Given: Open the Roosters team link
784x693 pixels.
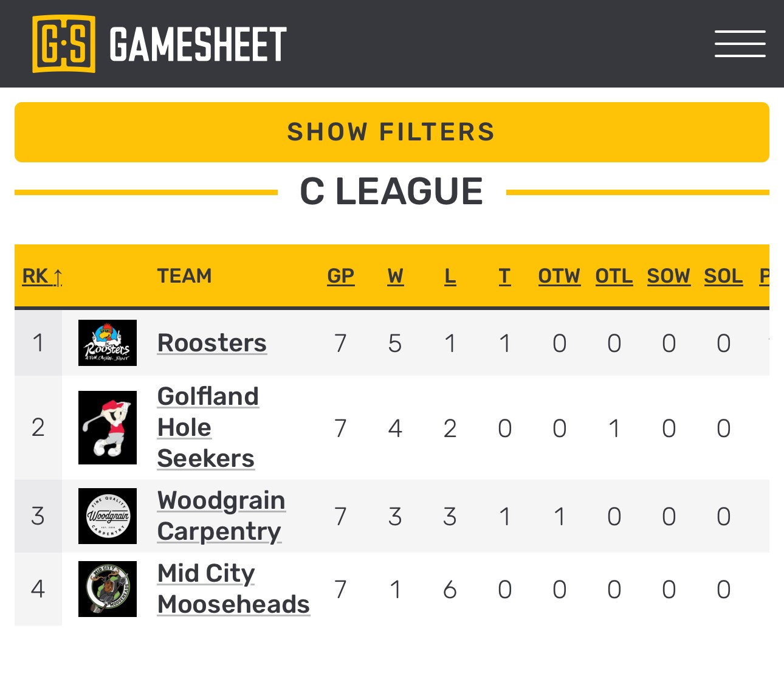Looking at the screenshot, I should [211, 343].
